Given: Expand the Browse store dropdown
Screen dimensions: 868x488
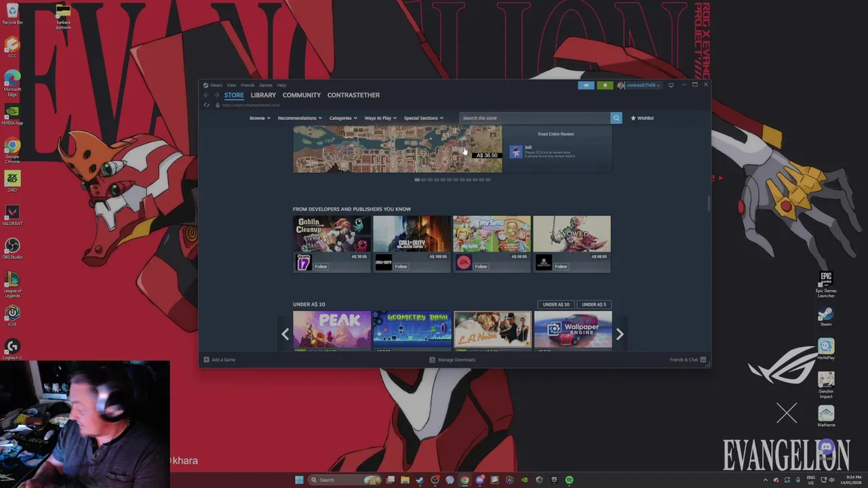Looking at the screenshot, I should [260, 118].
